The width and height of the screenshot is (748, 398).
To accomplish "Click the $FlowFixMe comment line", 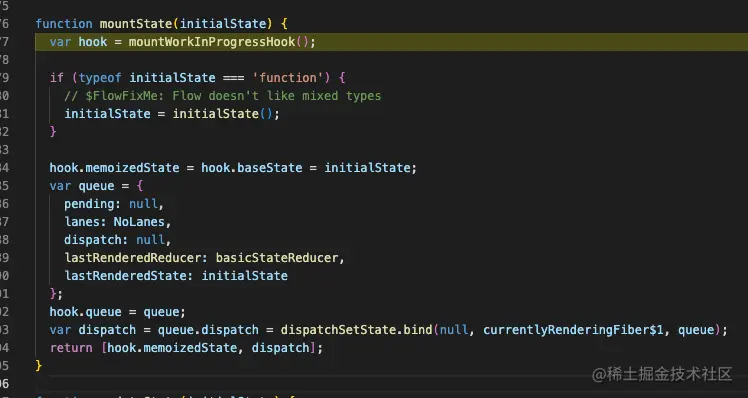I will (223, 96).
